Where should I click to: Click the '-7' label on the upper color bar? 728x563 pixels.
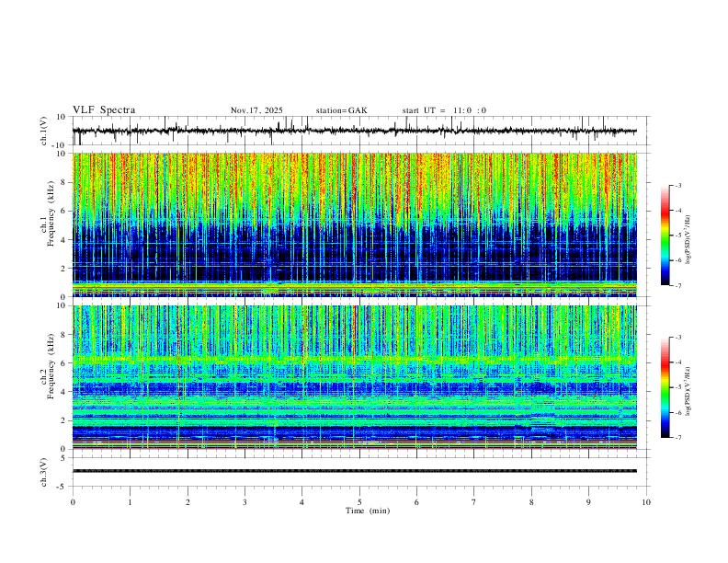[x=677, y=286]
